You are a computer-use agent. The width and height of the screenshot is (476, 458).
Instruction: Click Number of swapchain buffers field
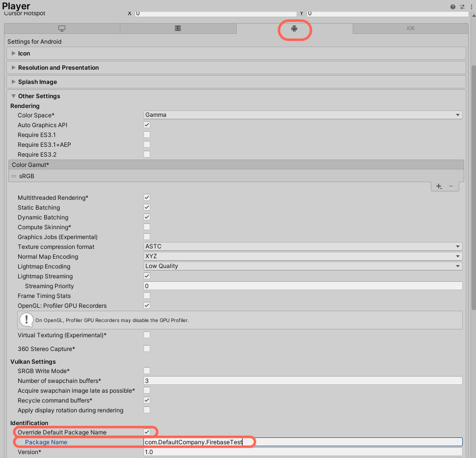303,380
